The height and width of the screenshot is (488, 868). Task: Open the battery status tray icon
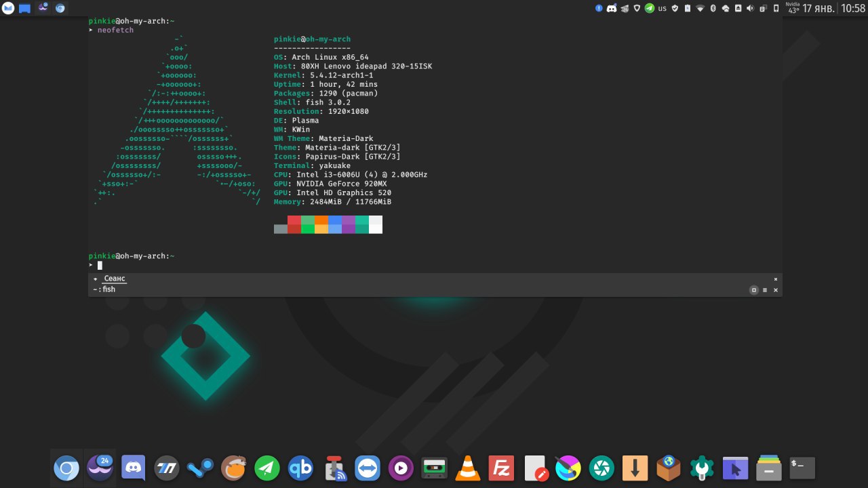coord(688,8)
